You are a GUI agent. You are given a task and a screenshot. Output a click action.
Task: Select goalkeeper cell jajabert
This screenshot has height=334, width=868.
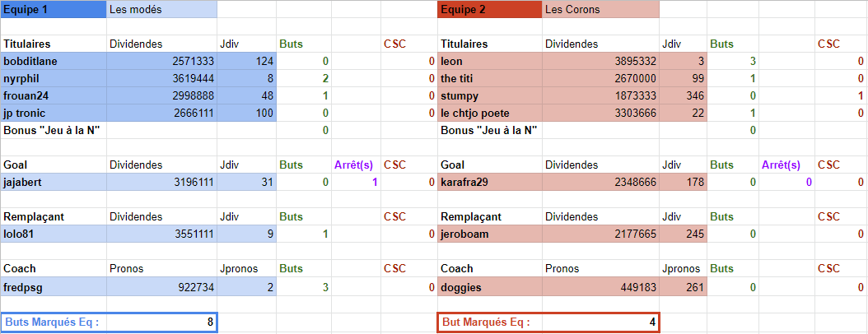54,183
